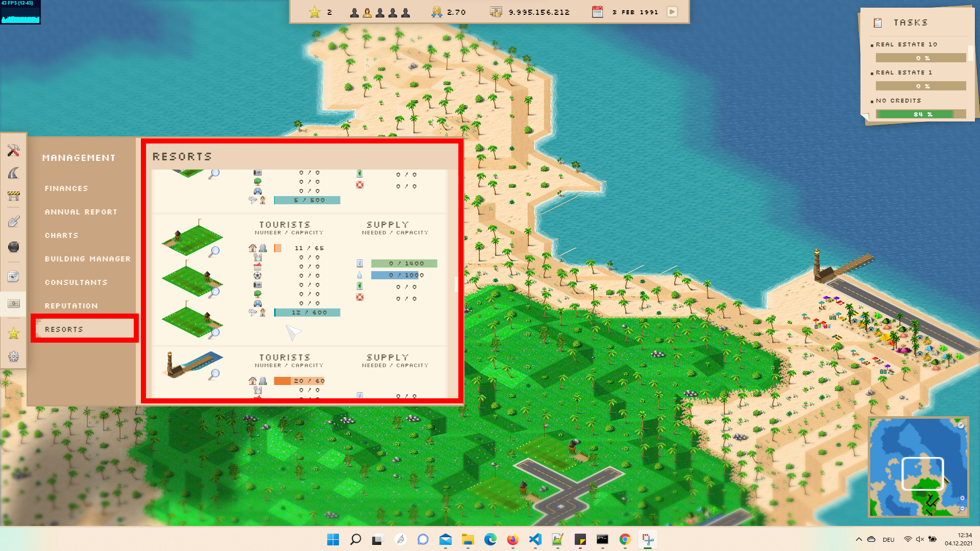
Task: Open the Annual Report page
Action: [81, 212]
